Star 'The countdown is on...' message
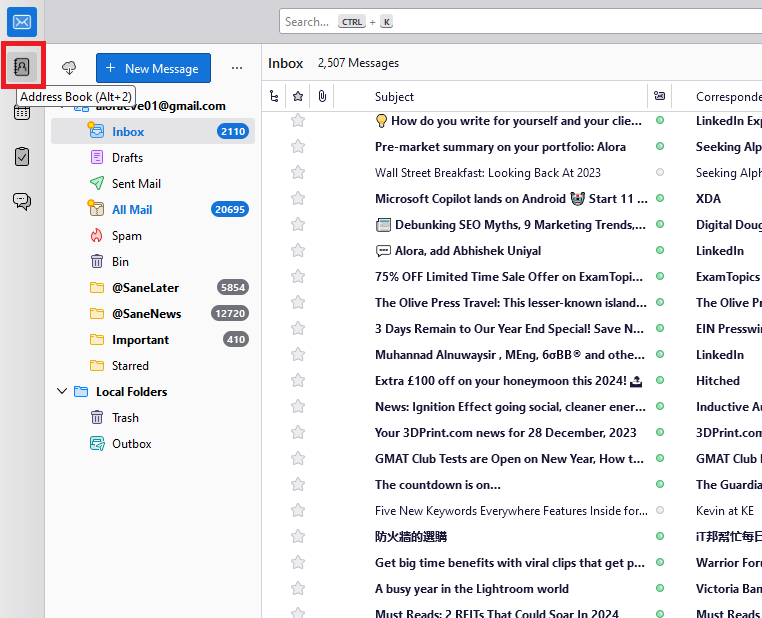Image resolution: width=762 pixels, height=618 pixels. [298, 484]
